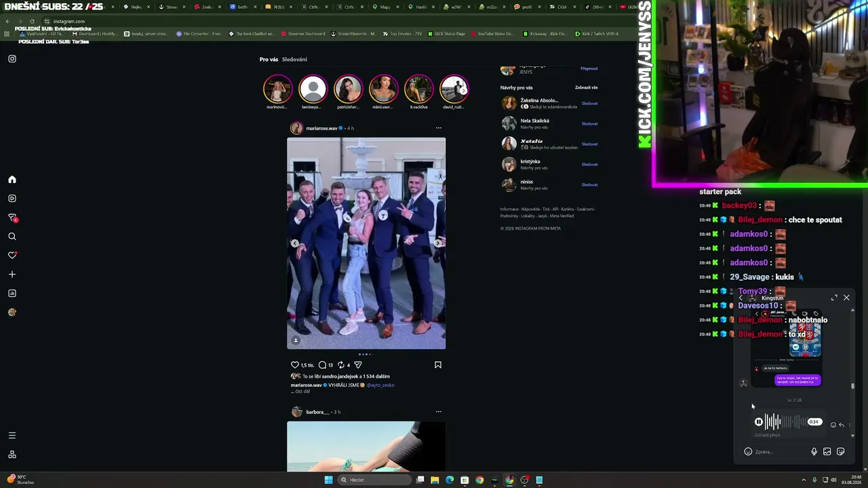Screen dimensions: 868x488
Task: Record a voice clip with microphone icon
Action: point(814,451)
